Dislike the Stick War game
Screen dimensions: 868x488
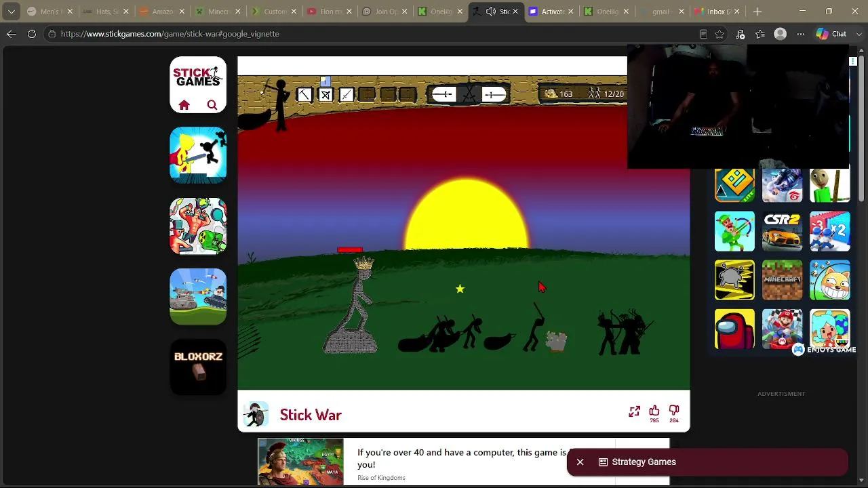(x=674, y=411)
